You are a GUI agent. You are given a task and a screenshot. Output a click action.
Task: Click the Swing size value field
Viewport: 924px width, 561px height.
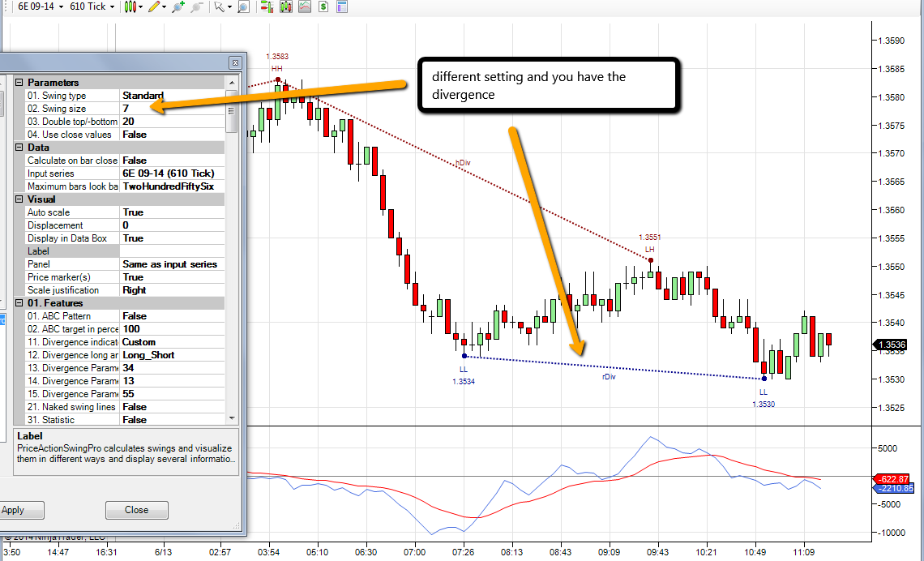[x=173, y=109]
